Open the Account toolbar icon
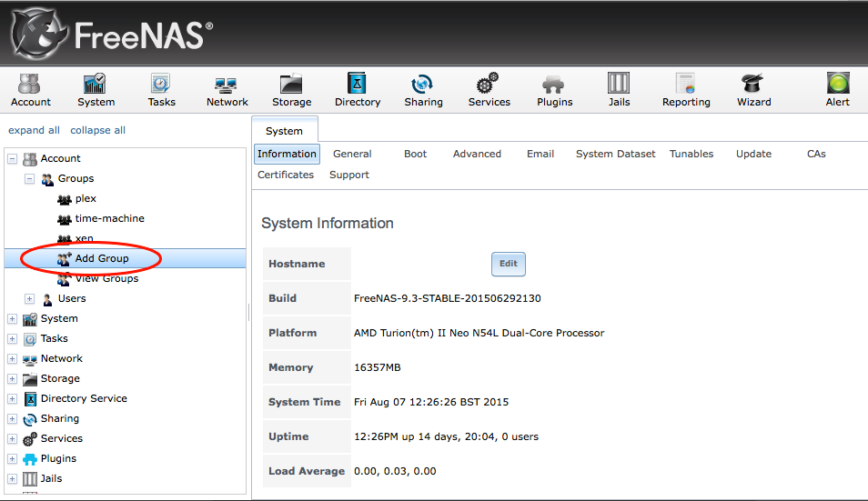The height and width of the screenshot is (501, 868). coord(30,90)
